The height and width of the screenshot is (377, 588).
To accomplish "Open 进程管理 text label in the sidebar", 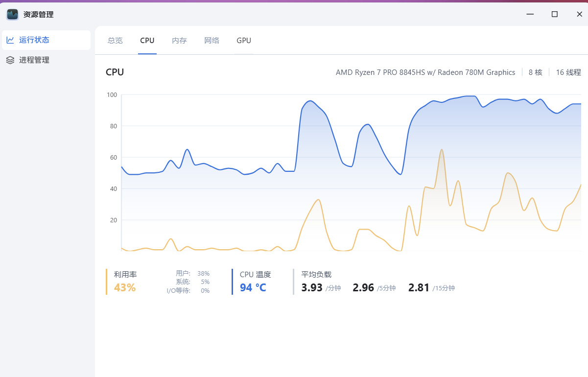I will click(34, 60).
